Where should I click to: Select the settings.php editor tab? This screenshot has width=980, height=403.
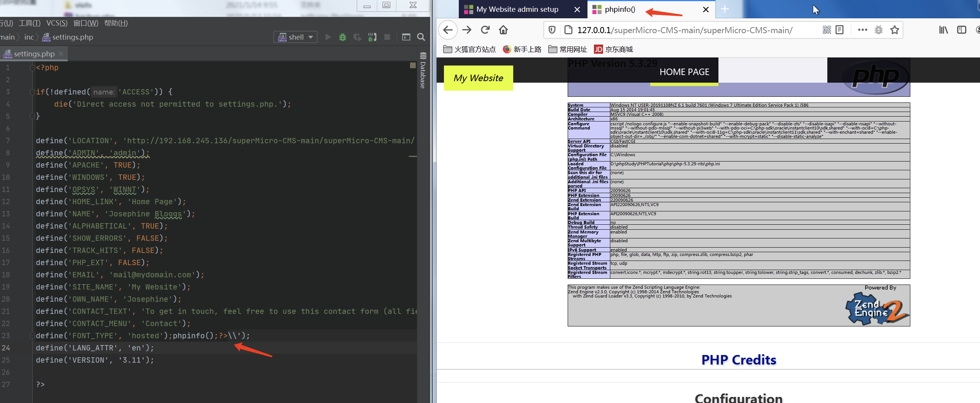34,54
